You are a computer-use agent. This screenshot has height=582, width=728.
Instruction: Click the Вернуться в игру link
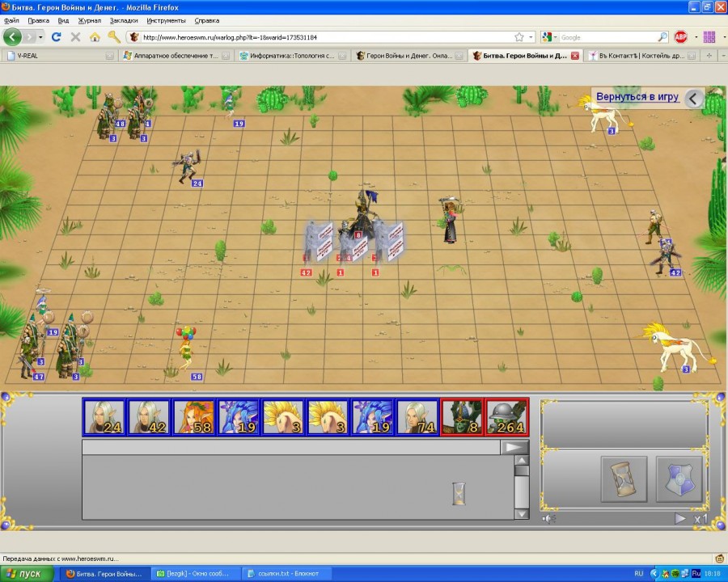coord(637,97)
